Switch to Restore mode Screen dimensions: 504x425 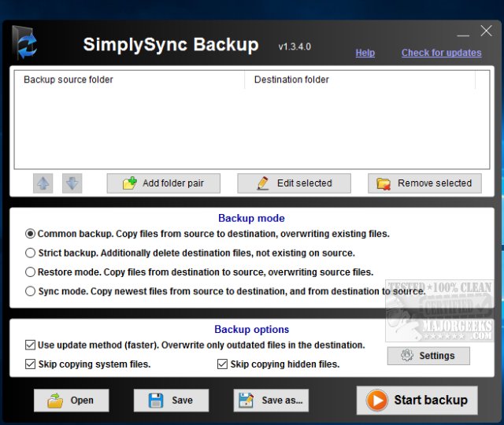point(31,272)
